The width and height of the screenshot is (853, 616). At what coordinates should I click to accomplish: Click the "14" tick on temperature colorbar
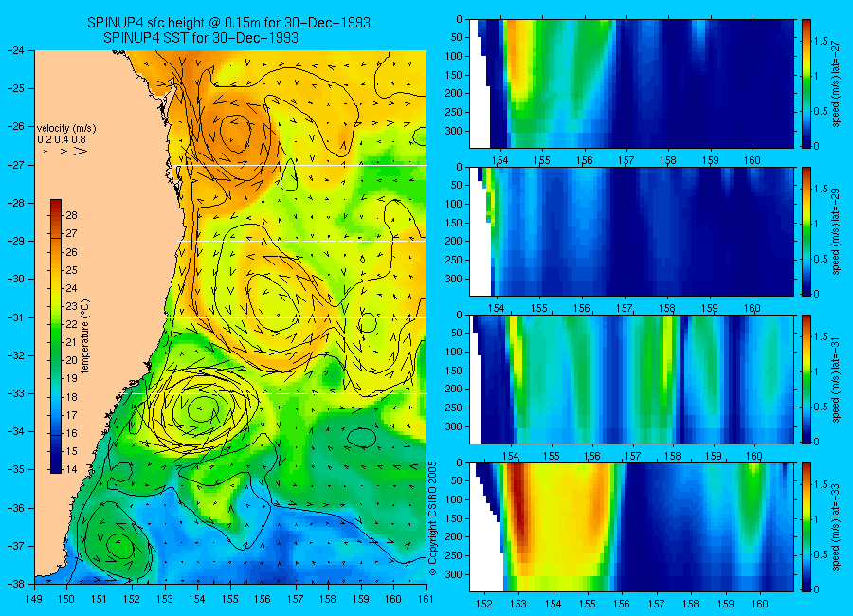71,469
